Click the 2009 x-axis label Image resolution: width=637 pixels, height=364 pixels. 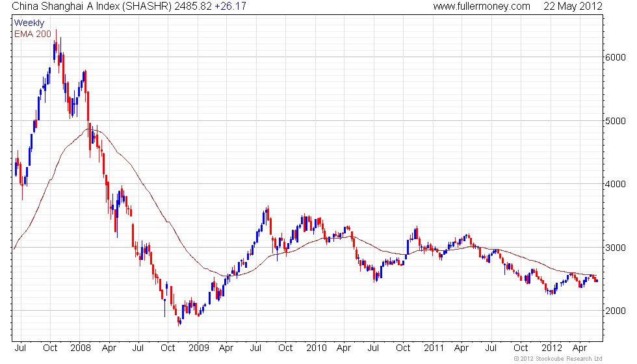pos(199,348)
